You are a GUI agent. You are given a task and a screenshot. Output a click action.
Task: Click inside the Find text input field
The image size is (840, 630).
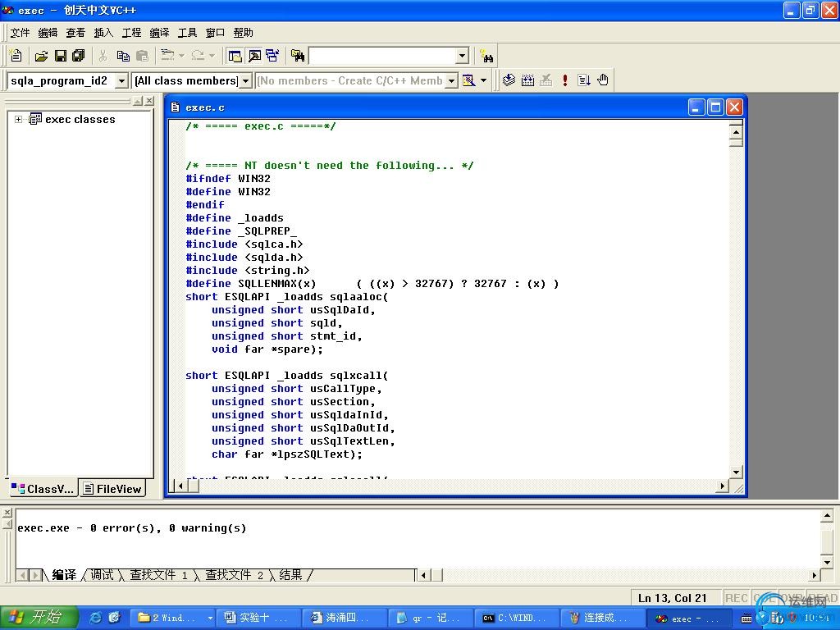point(383,56)
